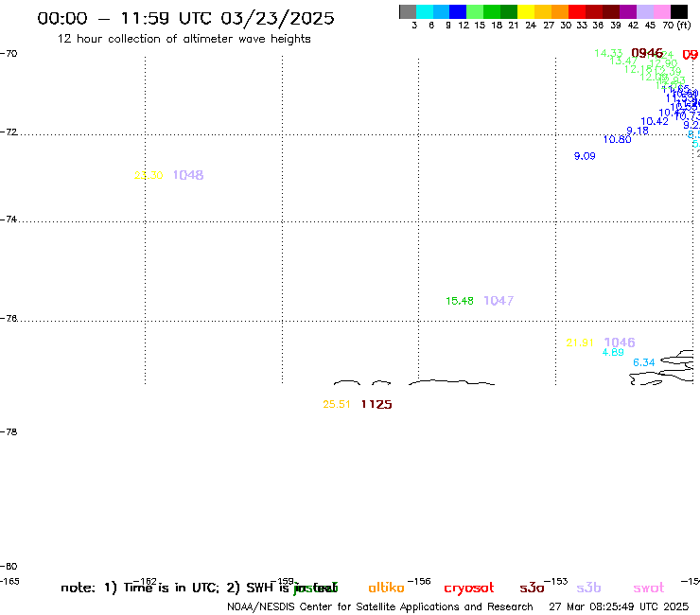The height and width of the screenshot is (615, 700).
Task: Click the wave height value 6.34
Action: [644, 362]
